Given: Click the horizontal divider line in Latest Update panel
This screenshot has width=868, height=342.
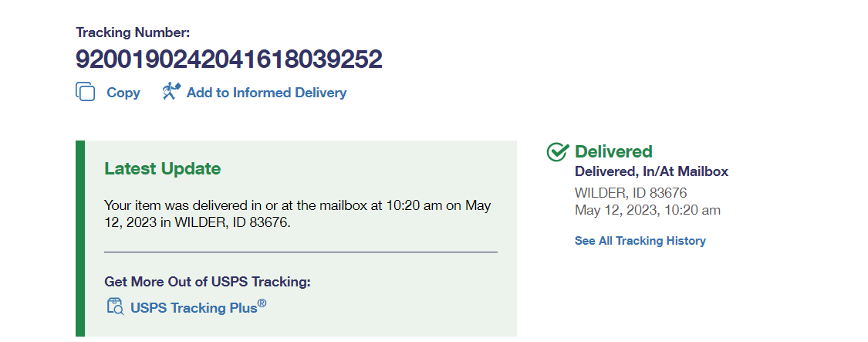Looking at the screenshot, I should (300, 252).
